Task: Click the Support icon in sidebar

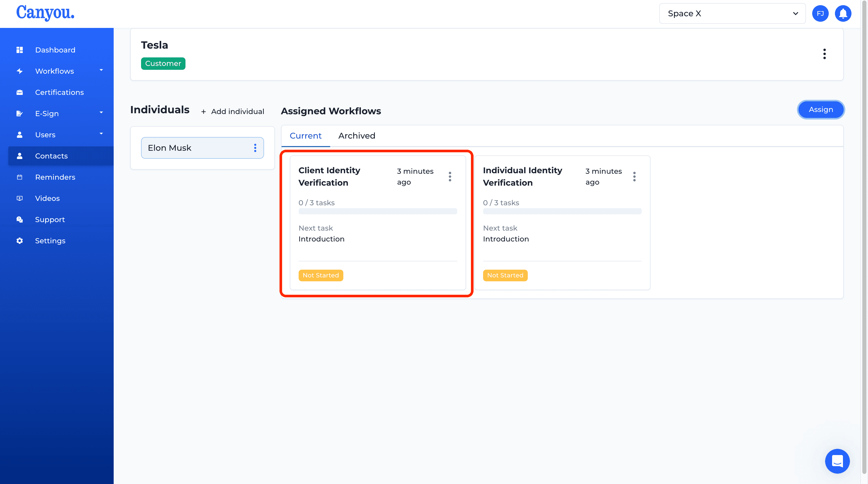Action: click(20, 219)
